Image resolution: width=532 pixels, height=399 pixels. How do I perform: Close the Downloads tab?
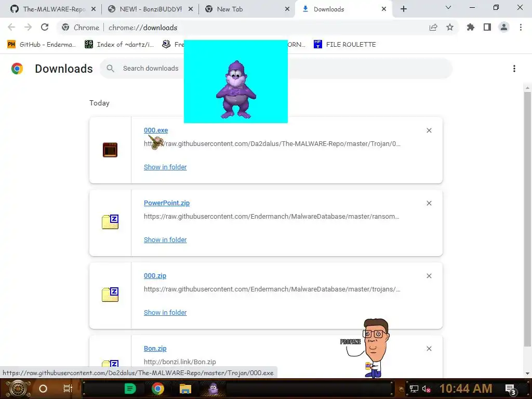[x=384, y=9]
